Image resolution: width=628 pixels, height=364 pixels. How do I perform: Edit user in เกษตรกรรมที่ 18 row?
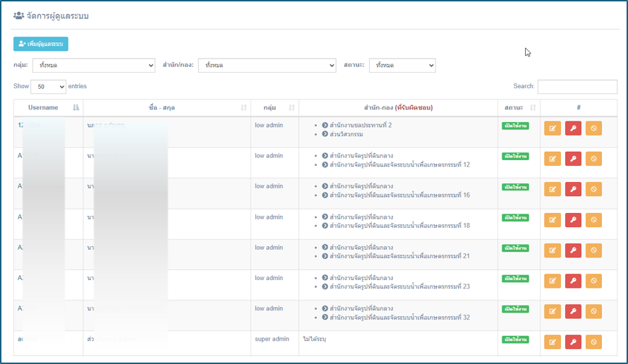coord(552,220)
